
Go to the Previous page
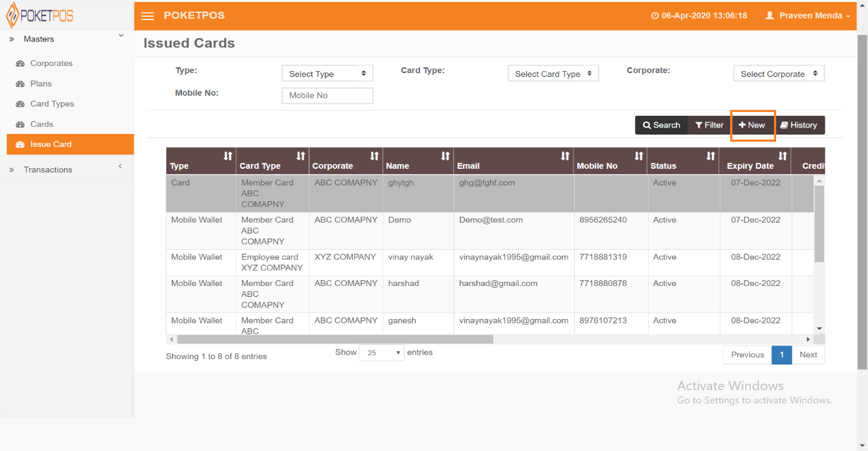(x=748, y=355)
